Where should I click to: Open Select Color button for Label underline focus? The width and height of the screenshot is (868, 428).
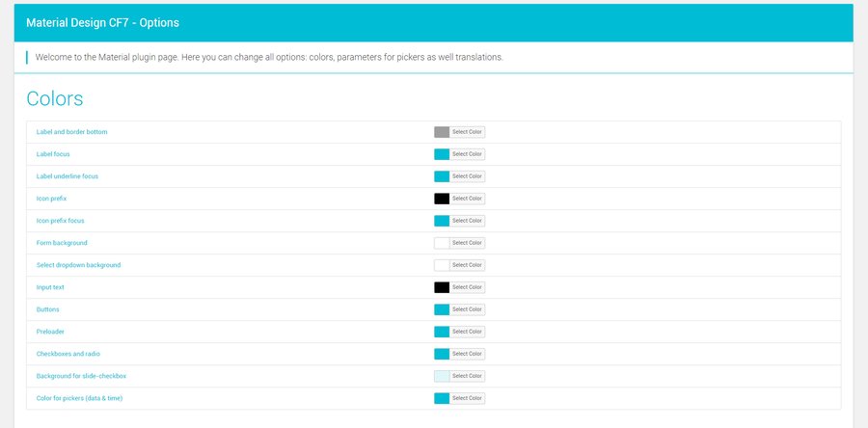tap(467, 176)
